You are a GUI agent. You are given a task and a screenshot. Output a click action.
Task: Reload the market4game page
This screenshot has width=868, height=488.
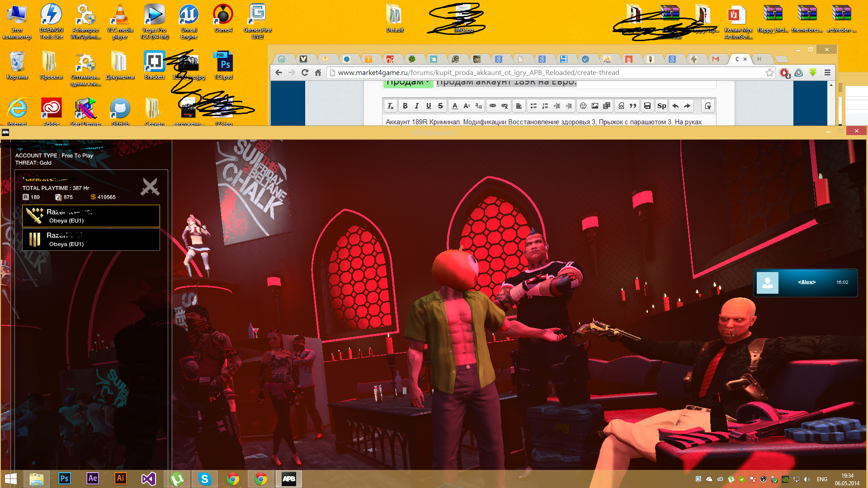click(x=305, y=72)
